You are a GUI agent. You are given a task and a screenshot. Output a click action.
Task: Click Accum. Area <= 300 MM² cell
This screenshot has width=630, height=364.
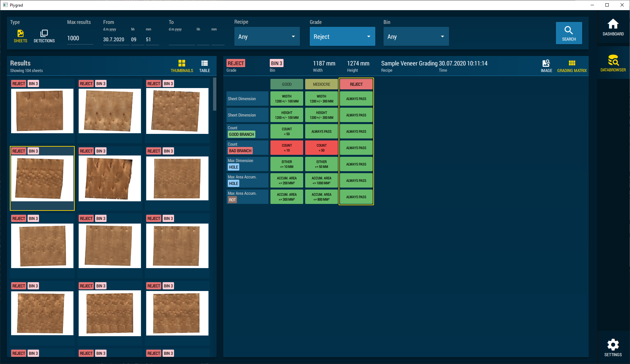point(286,197)
